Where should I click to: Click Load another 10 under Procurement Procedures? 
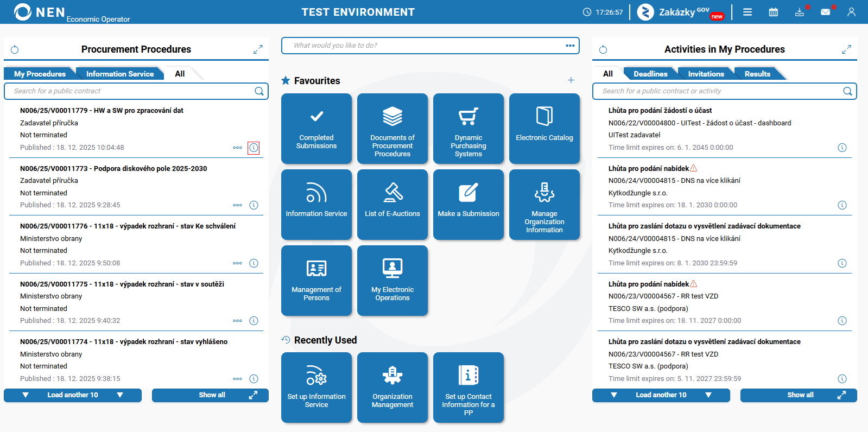pos(73,395)
